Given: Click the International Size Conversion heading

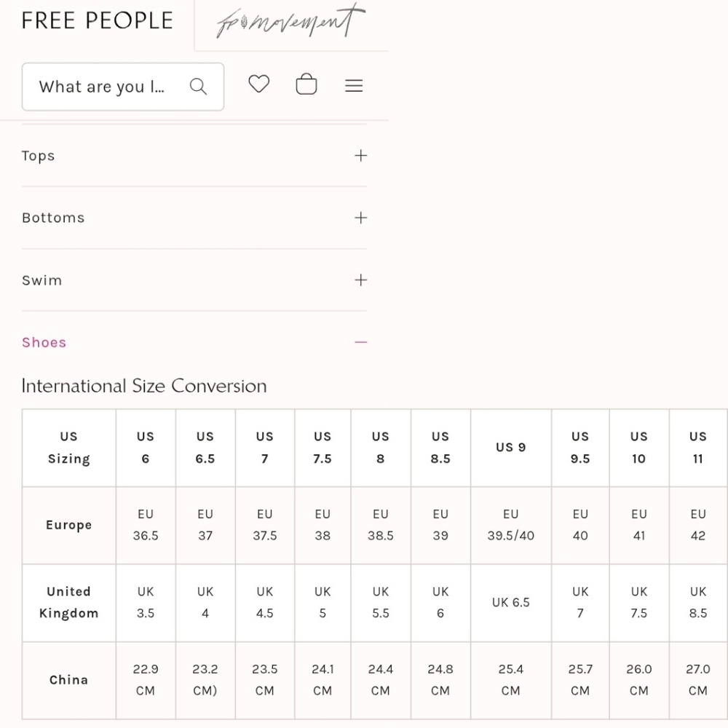Looking at the screenshot, I should pos(144,387).
